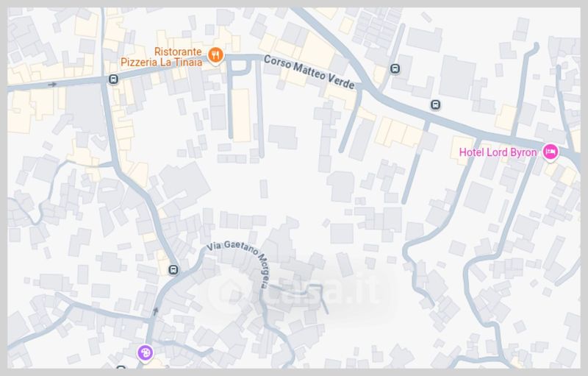Select the pink bed icon for Hotel Lord Byron

click(550, 152)
